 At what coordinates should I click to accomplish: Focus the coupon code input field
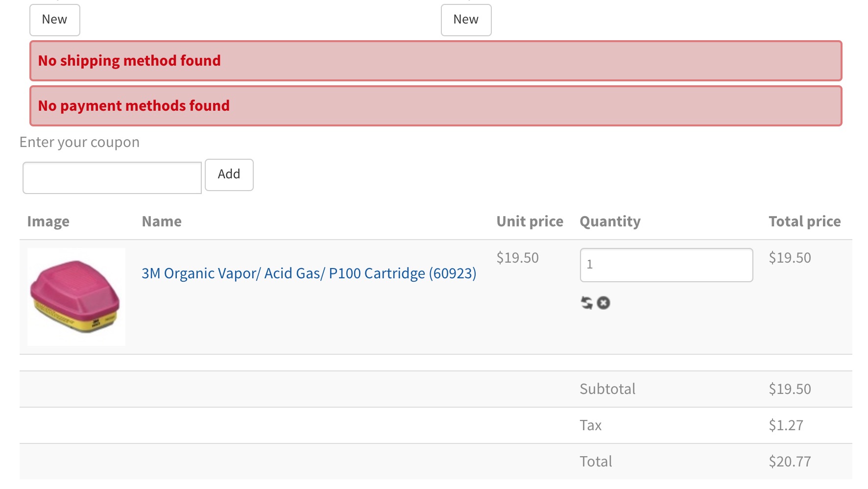(x=112, y=177)
